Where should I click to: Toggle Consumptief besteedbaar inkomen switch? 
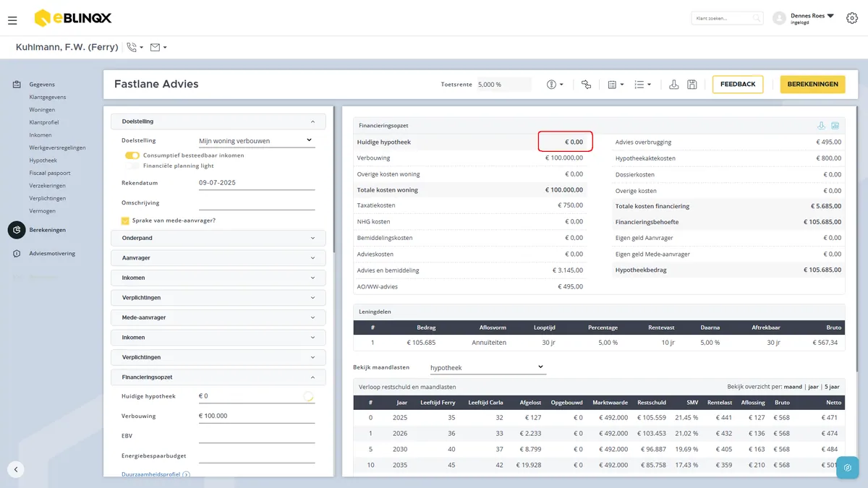click(x=132, y=155)
